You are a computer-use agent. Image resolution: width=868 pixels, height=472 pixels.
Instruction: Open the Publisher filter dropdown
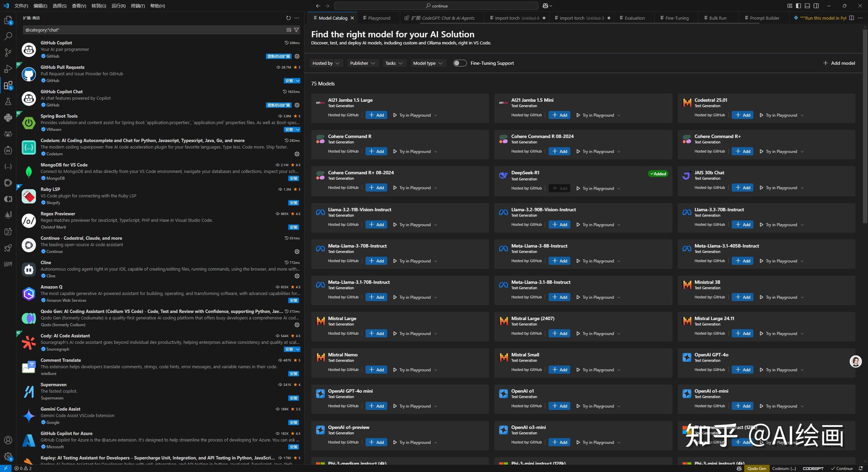(362, 63)
